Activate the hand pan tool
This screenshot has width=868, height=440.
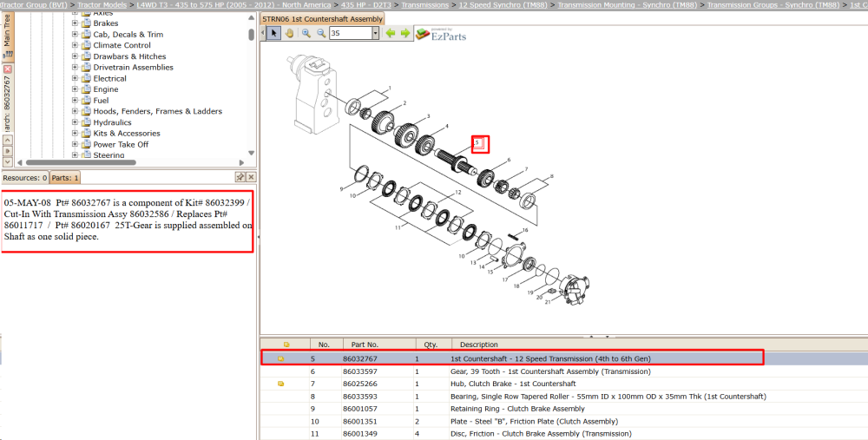point(289,33)
